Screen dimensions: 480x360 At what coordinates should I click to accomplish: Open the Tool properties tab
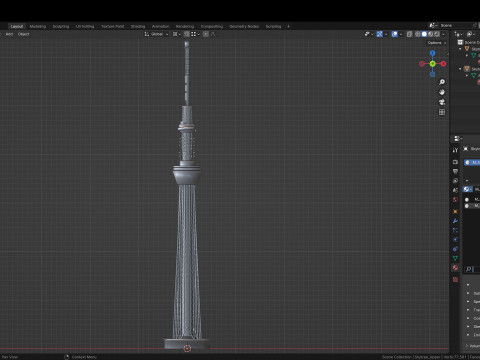click(455, 150)
